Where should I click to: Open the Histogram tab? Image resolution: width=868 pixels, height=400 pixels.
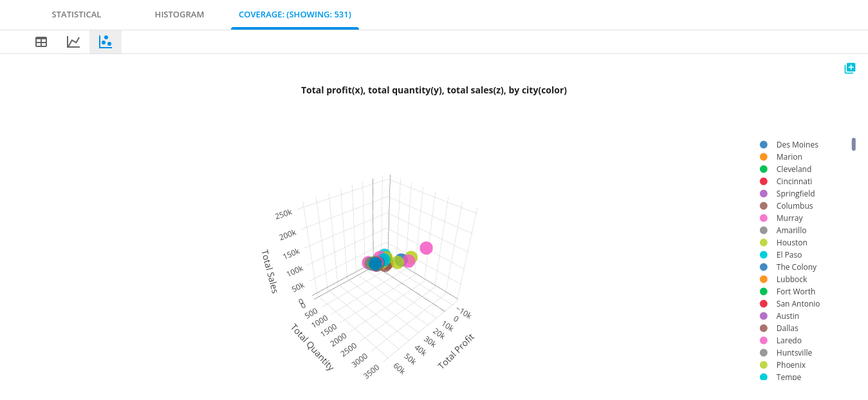coord(180,14)
